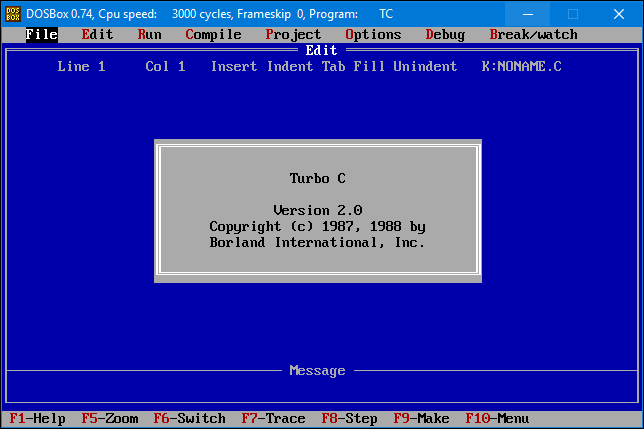
Task: Minimize the DOSBox window
Action: click(x=528, y=14)
